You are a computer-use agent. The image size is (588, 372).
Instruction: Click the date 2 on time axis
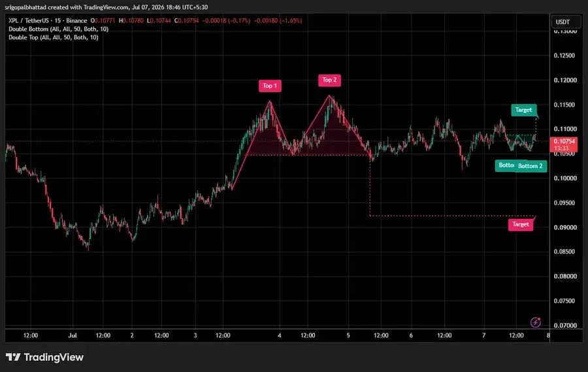[x=132, y=335]
